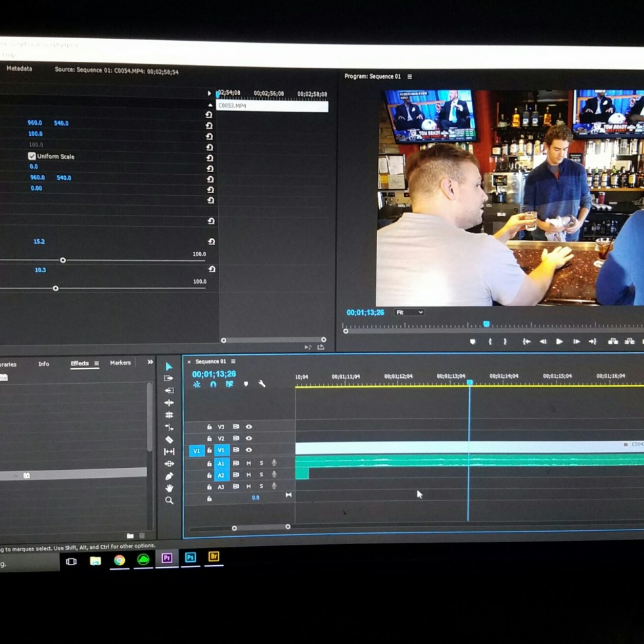Open the Program: Sequence 01 panel menu
The height and width of the screenshot is (644, 644).
[409, 77]
